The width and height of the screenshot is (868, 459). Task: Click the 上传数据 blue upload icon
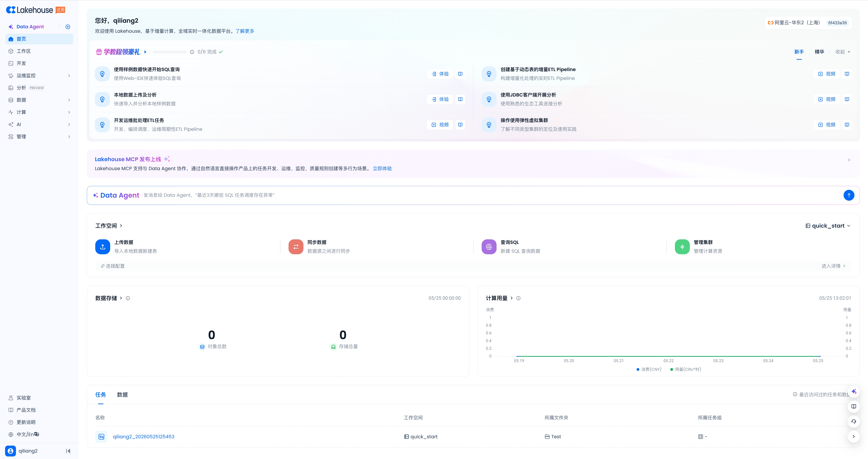[103, 246]
